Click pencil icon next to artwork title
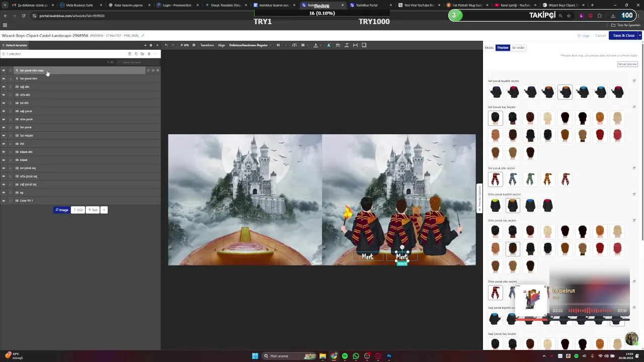This screenshot has height=362, width=644. point(143,36)
